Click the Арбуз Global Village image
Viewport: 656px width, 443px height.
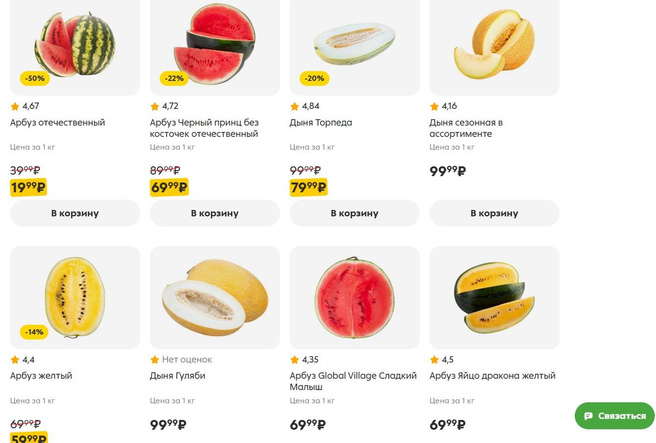(355, 296)
